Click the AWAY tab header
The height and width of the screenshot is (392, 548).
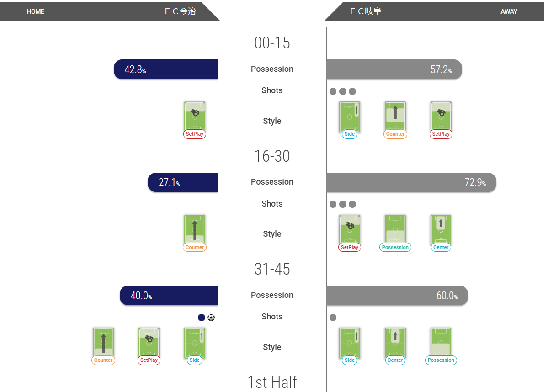pyautogui.click(x=509, y=11)
